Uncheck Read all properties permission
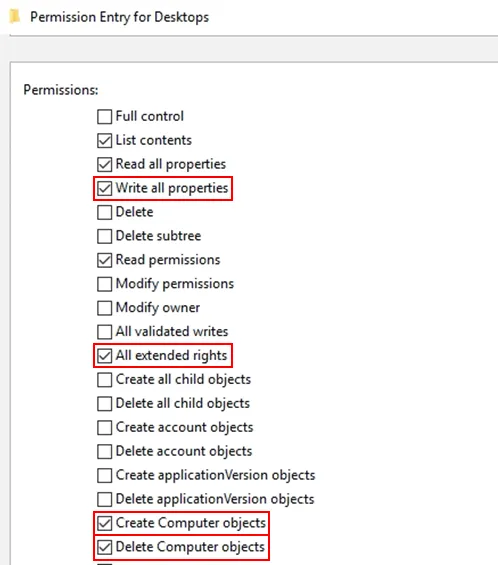Viewport: 498px width, 565px height. coord(105,164)
